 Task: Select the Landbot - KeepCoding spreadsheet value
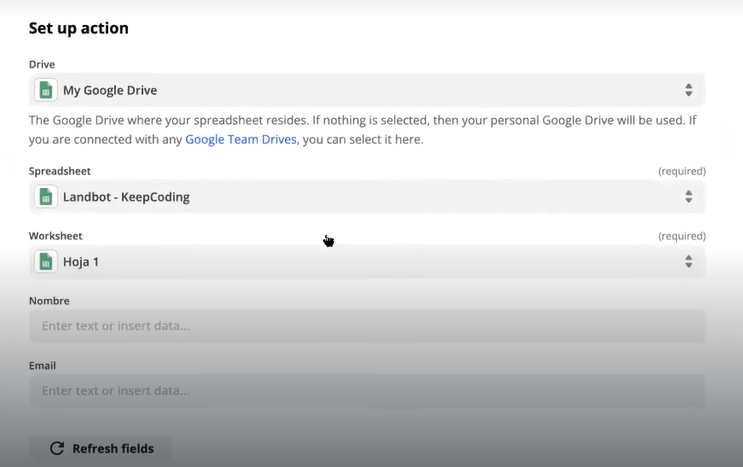pyautogui.click(x=126, y=197)
